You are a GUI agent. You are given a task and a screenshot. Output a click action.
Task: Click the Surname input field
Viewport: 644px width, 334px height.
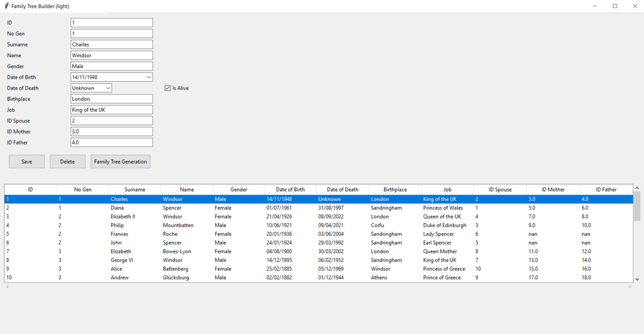coord(112,45)
